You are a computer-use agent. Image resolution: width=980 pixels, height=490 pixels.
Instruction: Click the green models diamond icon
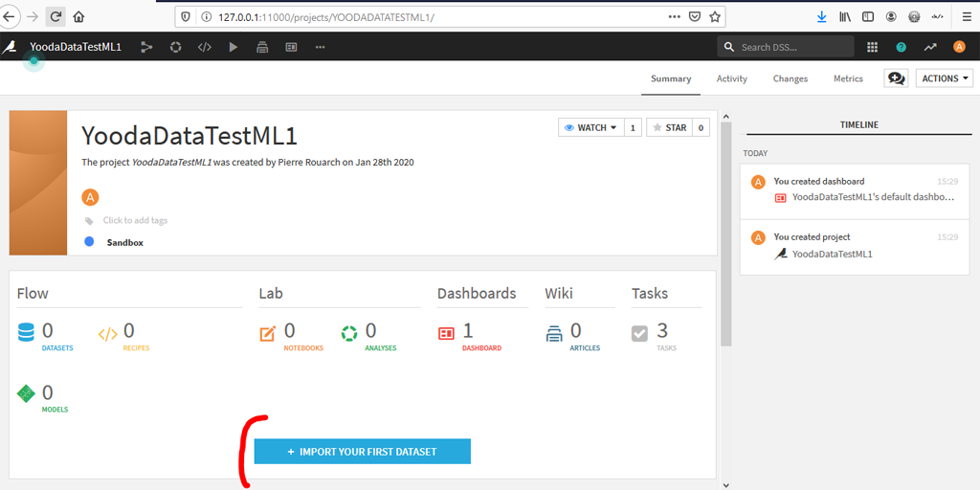(x=26, y=393)
